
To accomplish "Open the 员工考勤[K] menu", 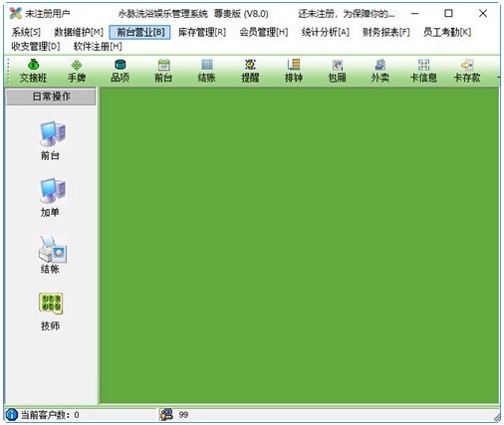I will click(447, 32).
